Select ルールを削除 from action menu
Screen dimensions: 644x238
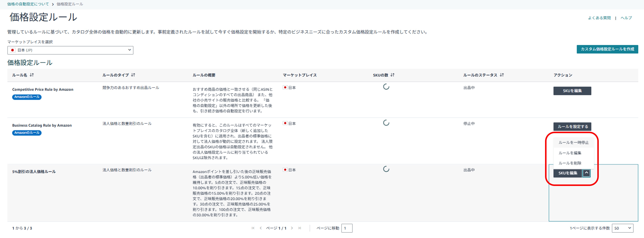tap(570, 163)
